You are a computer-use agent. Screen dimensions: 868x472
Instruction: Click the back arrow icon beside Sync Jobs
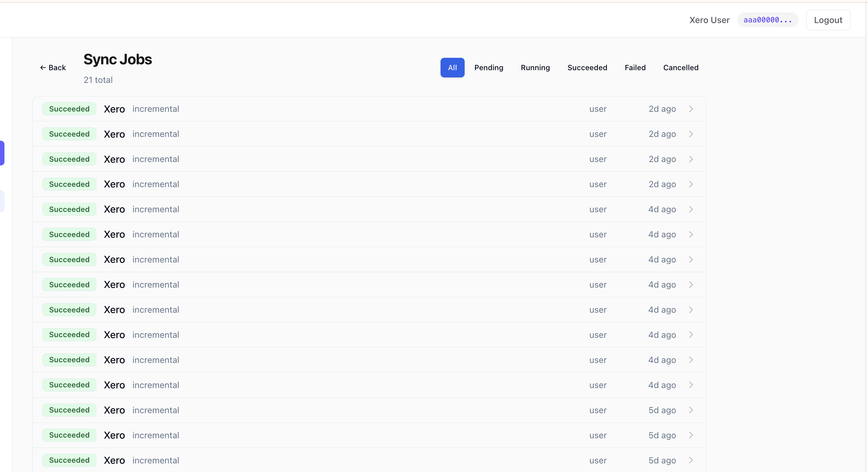[43, 67]
